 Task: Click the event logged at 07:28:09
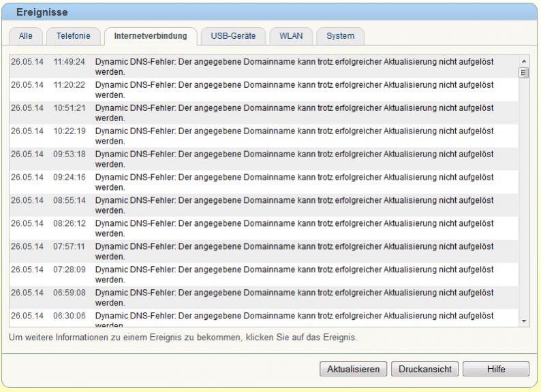264,275
